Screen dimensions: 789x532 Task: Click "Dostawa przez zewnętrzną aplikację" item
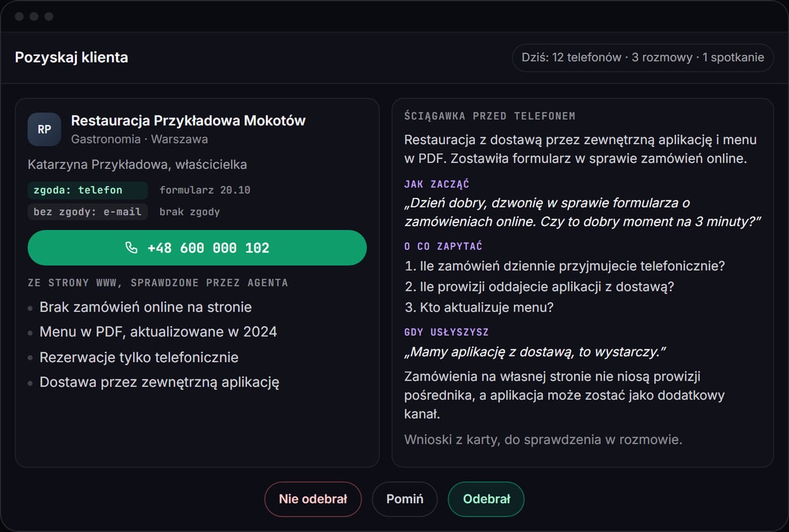coord(160,382)
